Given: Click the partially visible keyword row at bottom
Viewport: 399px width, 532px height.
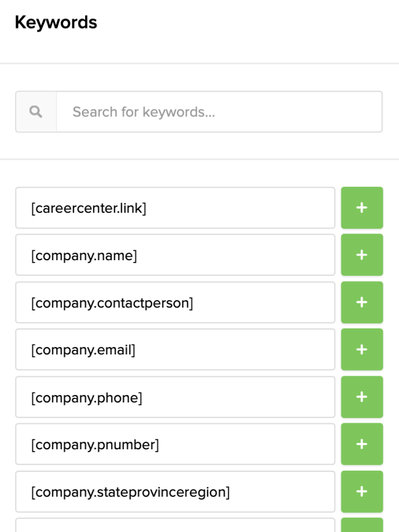Looking at the screenshot, I should [x=173, y=527].
